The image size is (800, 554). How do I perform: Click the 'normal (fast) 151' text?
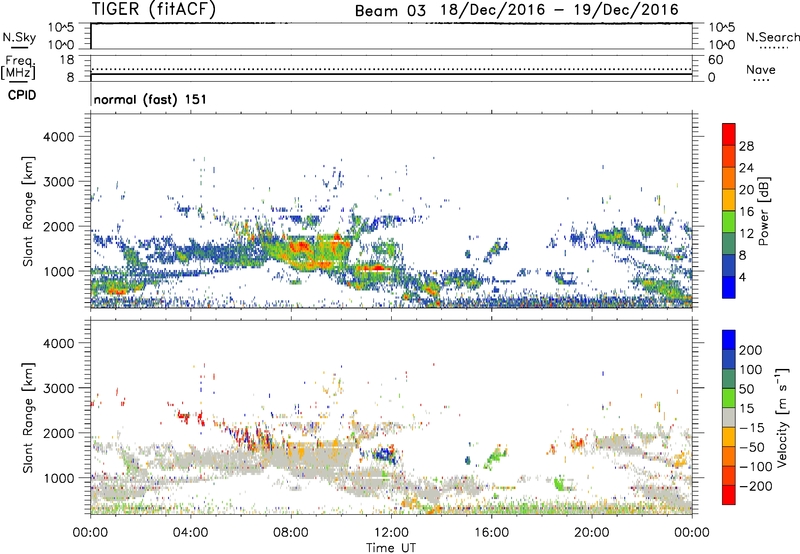click(150, 99)
